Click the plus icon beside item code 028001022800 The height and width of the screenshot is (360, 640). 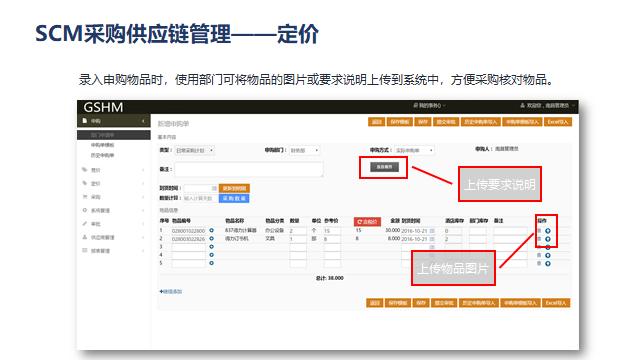pos(211,231)
